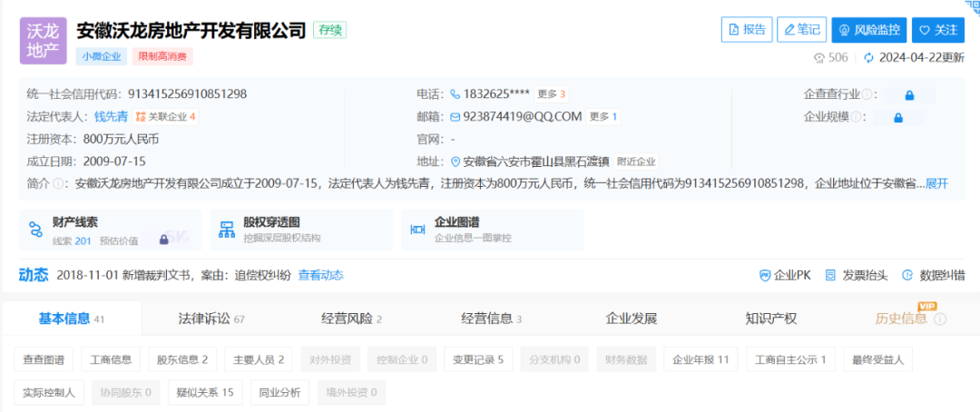
Task: Switch to 基本信息 tab
Action: (72, 319)
